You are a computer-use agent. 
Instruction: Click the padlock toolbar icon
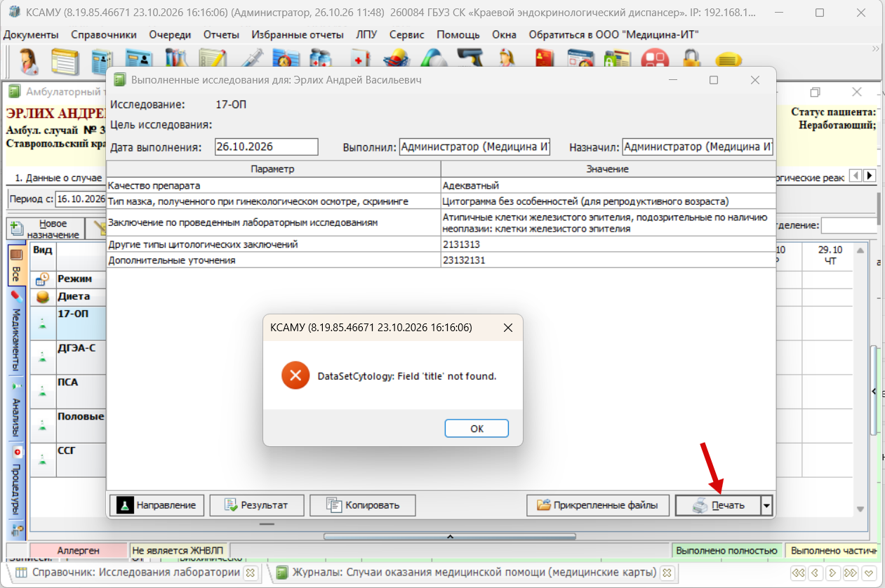pyautogui.click(x=693, y=60)
